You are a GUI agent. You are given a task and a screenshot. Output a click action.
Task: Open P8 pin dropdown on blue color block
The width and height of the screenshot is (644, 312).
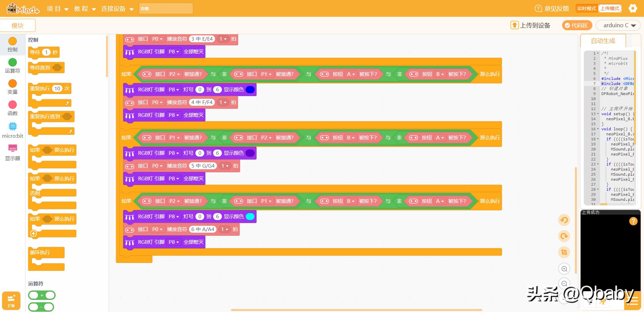pos(174,90)
